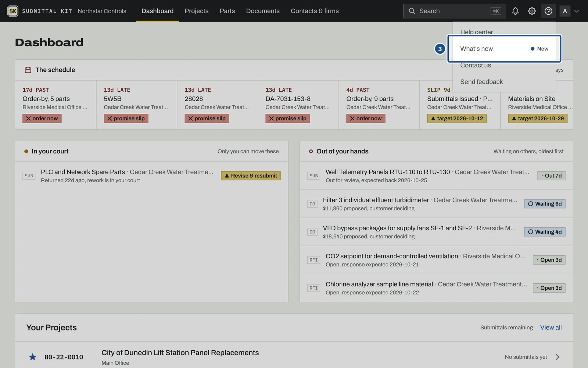Open VFD bypass packages change order
Viewport: 588px width, 368px height.
tap(436, 232)
